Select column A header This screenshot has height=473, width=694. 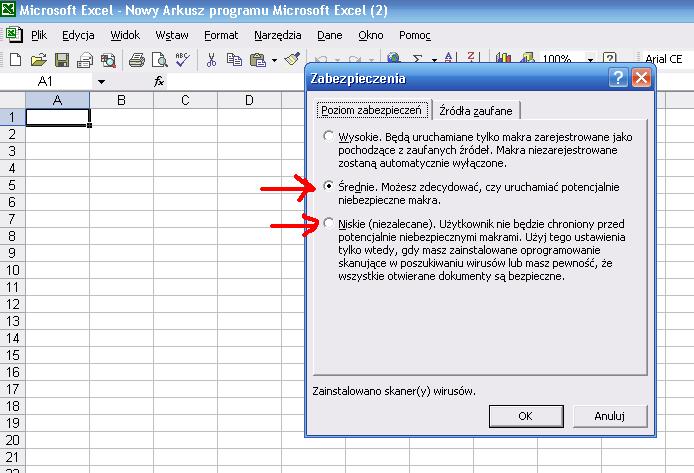coord(58,100)
